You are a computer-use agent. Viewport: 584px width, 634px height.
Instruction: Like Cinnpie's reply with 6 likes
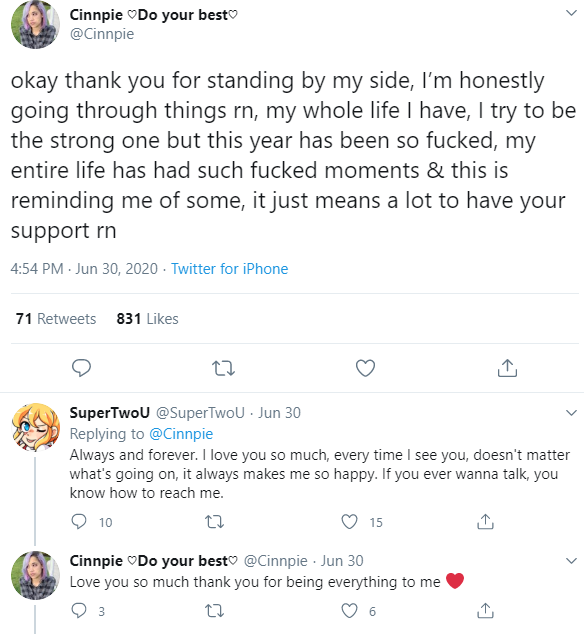349,611
